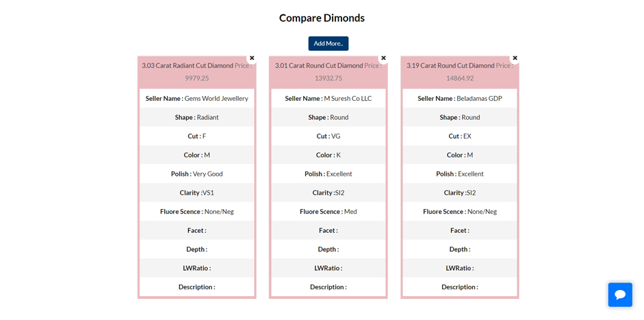The height and width of the screenshot is (320, 644).
Task: Remove the 3.19 Carat Round diamond card
Action: 515,58
